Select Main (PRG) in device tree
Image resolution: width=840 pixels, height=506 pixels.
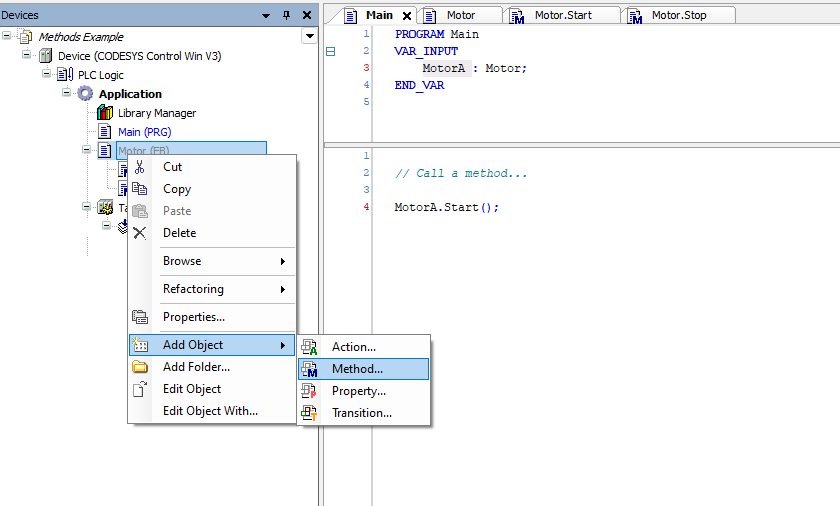tap(145, 132)
